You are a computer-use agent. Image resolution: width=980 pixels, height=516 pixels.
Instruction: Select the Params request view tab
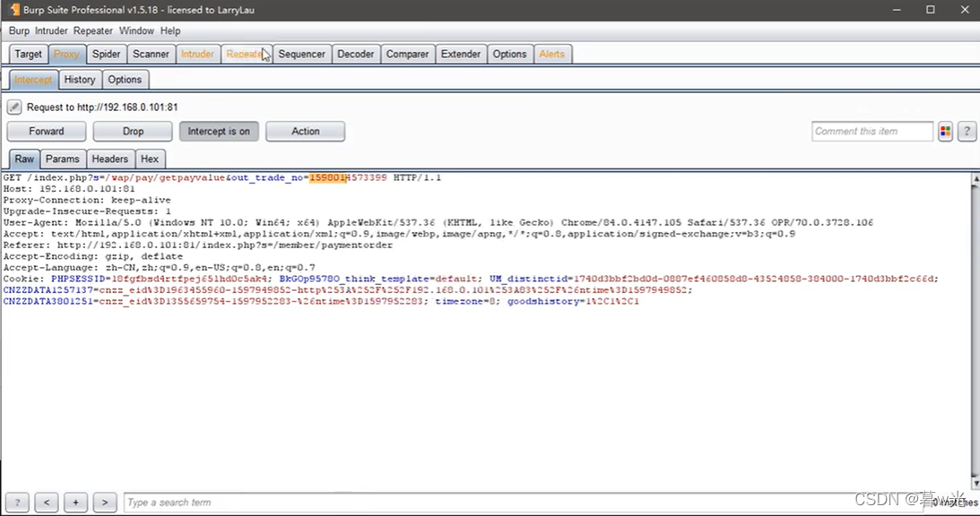pos(63,159)
